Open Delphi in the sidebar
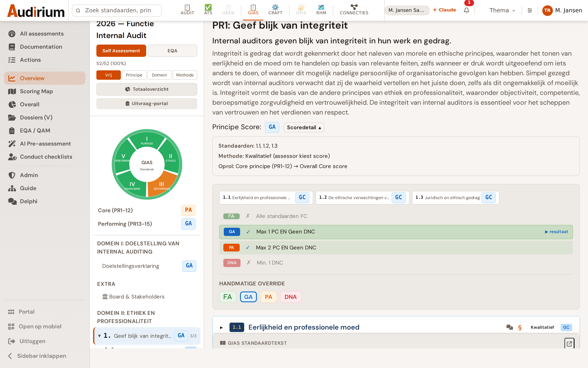The image size is (588, 368). 45,201
